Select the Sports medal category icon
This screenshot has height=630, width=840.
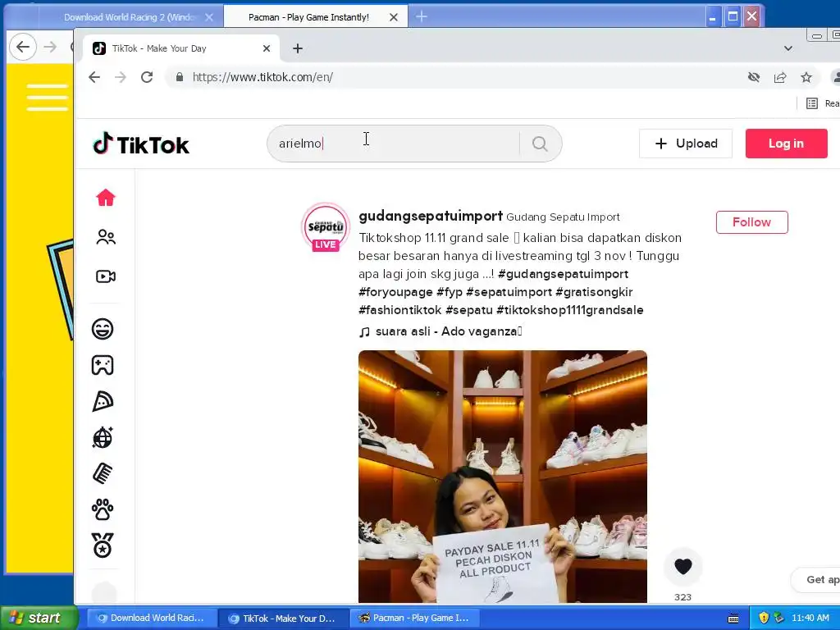(103, 546)
